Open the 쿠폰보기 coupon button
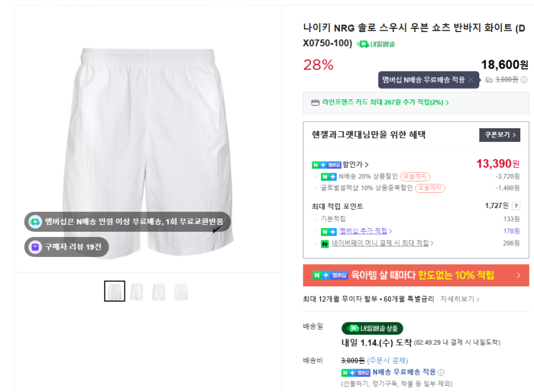Viewport: 534px width, 392px height. pyautogui.click(x=499, y=134)
